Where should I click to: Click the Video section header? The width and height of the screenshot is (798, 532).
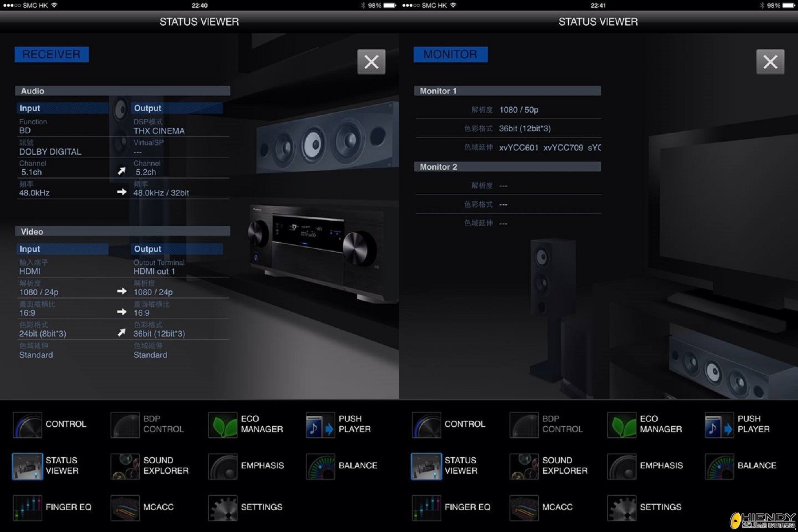(x=122, y=231)
